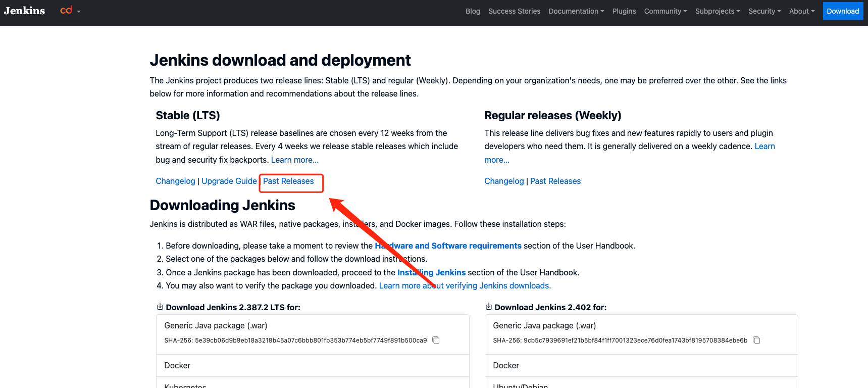Open the Blog page
Screen dimensions: 868x388
click(x=473, y=11)
